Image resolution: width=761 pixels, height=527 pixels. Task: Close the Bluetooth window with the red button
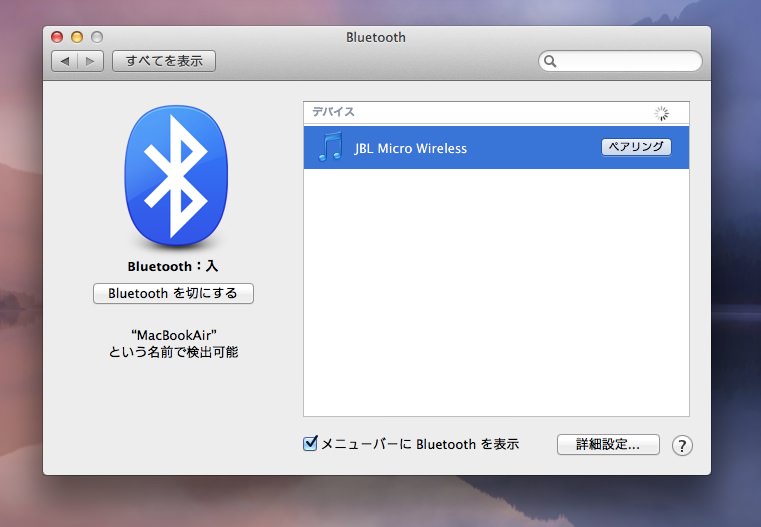point(57,37)
